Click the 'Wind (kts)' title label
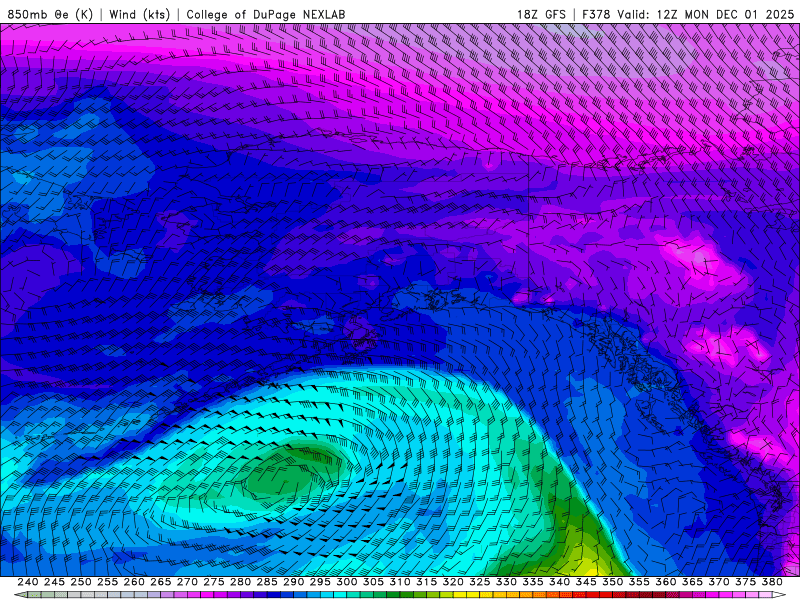800x600 pixels. coord(139,14)
